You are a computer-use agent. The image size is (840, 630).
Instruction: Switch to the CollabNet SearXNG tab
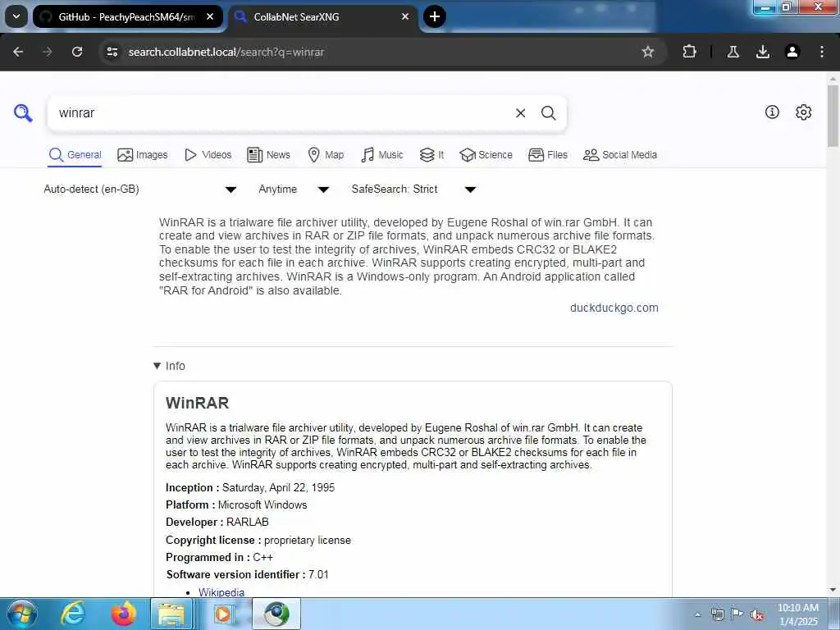[323, 16]
